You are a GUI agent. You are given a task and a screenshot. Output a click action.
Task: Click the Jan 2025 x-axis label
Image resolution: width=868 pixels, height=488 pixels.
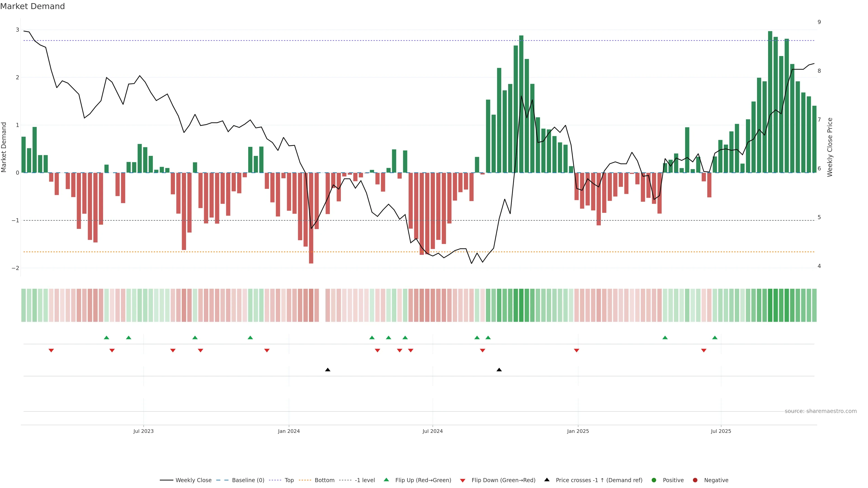[x=578, y=431]
